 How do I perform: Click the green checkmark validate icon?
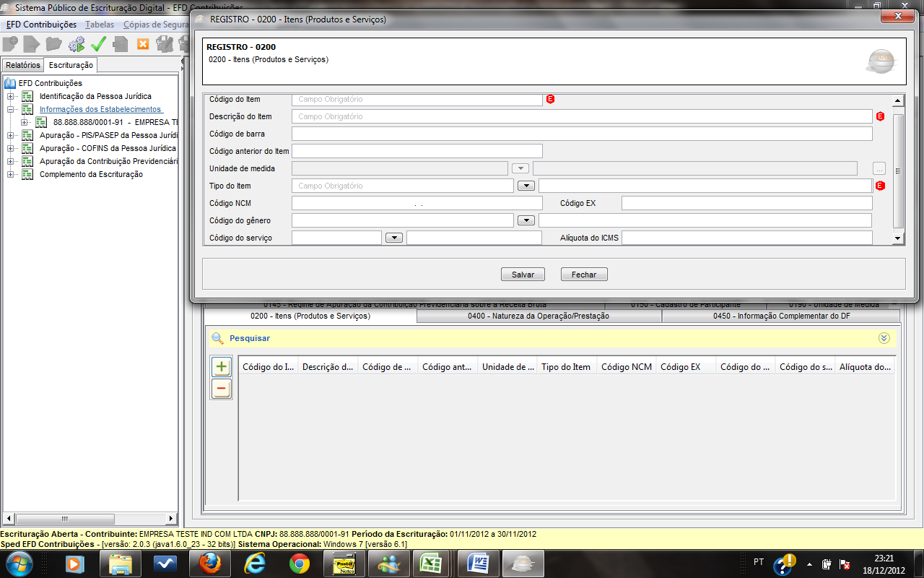coord(98,45)
